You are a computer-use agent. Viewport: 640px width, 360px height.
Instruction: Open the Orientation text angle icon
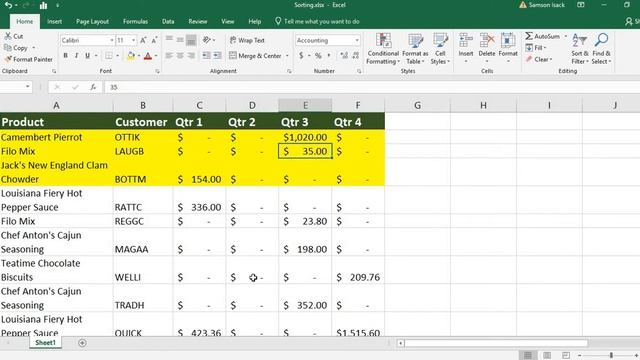click(x=207, y=40)
